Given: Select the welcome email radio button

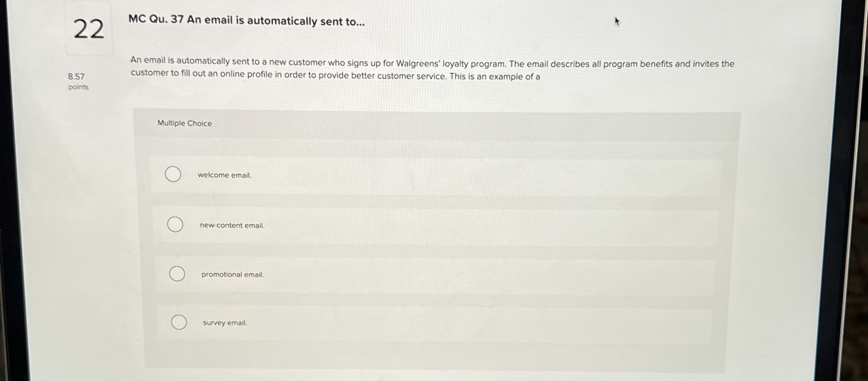Looking at the screenshot, I should coord(173,174).
